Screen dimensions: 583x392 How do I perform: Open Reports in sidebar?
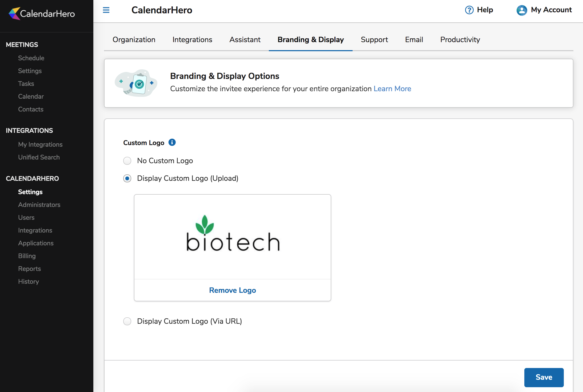[x=30, y=269]
